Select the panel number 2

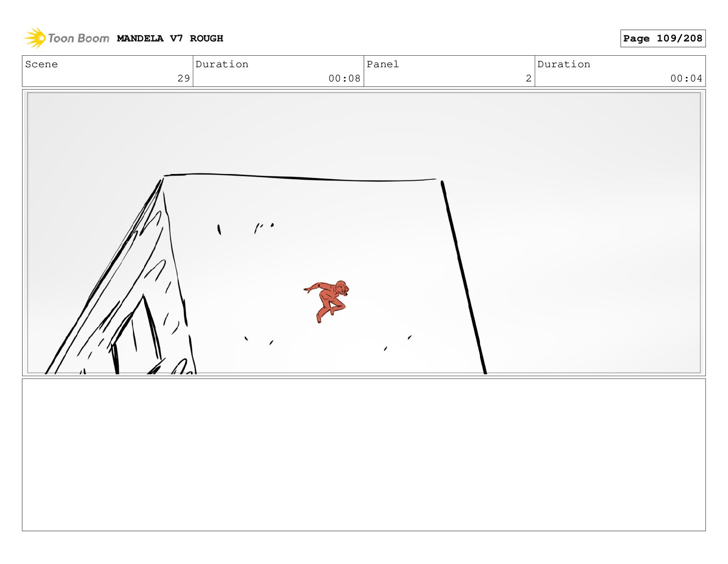pyautogui.click(x=529, y=78)
